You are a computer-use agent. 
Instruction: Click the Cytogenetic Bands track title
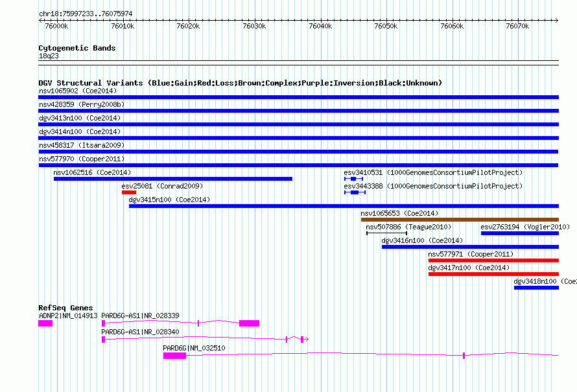click(77, 48)
